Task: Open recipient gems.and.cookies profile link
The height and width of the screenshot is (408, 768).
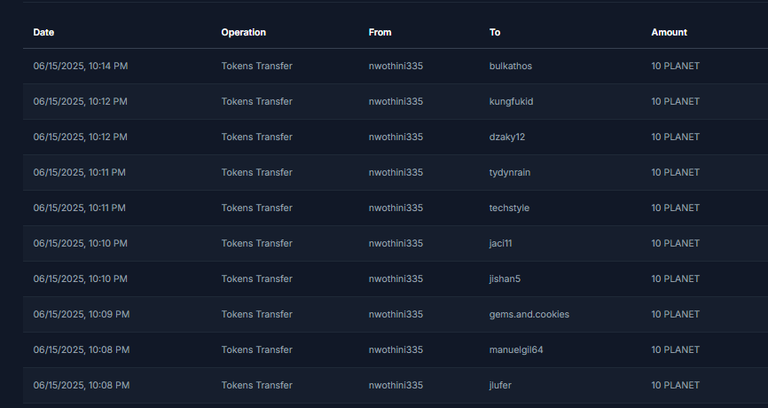Action: click(x=529, y=314)
